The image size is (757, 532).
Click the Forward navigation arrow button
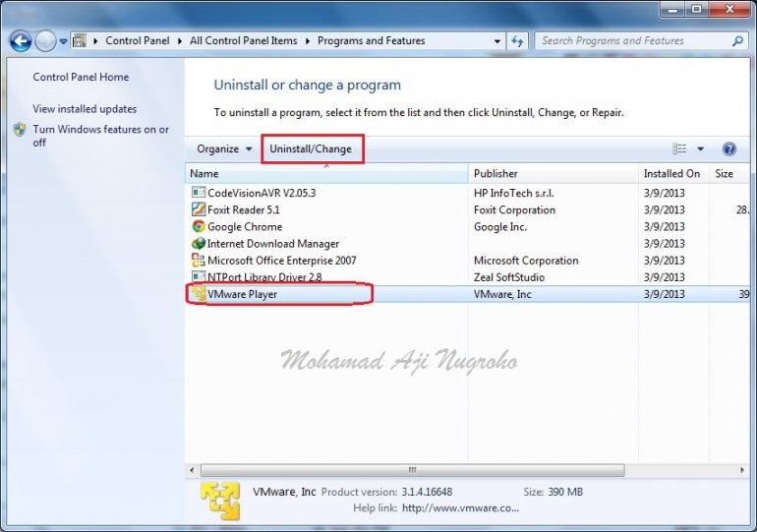pyautogui.click(x=45, y=41)
